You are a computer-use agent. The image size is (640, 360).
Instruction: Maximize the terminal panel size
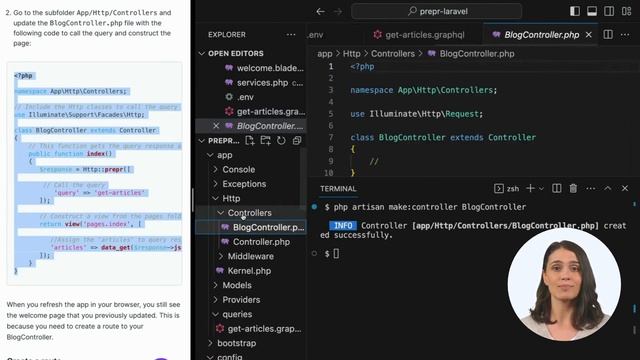point(607,189)
